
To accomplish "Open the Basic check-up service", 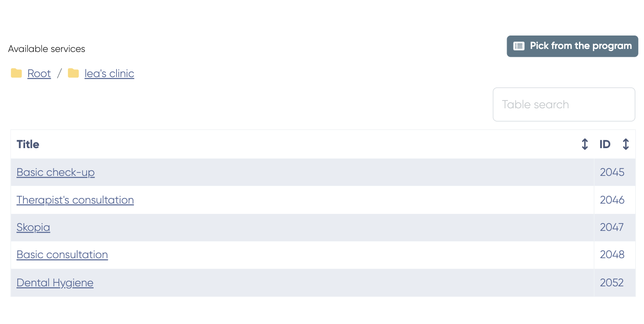I will (x=55, y=172).
